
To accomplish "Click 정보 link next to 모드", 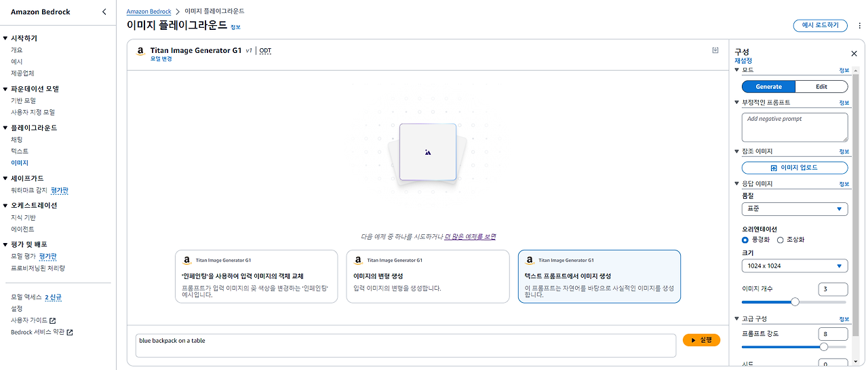I will point(844,71).
